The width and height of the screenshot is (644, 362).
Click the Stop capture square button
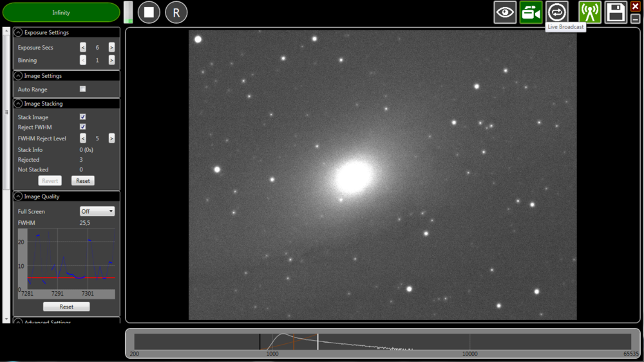coord(149,12)
